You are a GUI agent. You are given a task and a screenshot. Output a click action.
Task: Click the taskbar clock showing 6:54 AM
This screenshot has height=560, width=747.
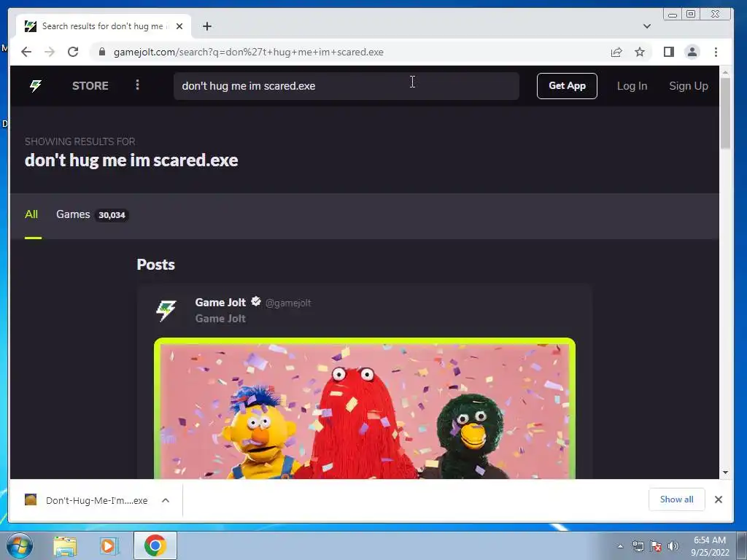(x=709, y=546)
